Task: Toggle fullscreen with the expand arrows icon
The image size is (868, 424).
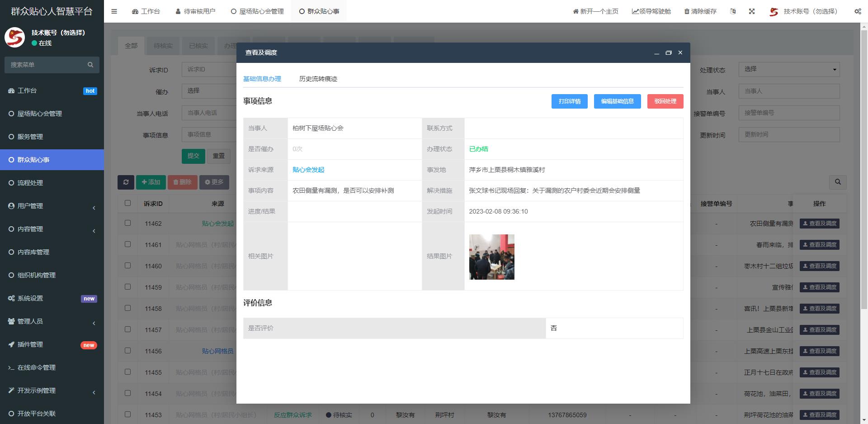Action: pyautogui.click(x=752, y=11)
